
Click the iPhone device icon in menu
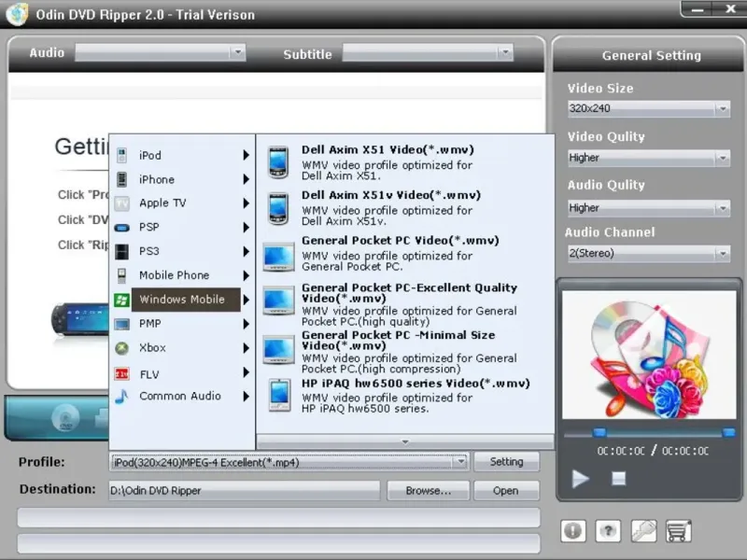point(122,179)
